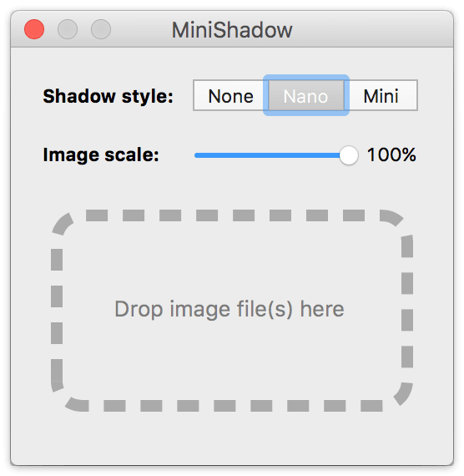Choose the Nano shadow style segment
Image resolution: width=464 pixels, height=476 pixels.
click(x=306, y=95)
